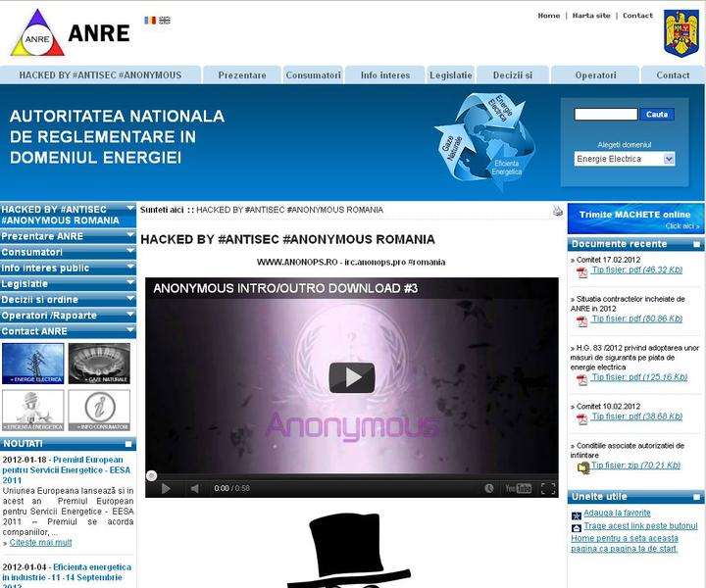Mute the video with speaker icon
Image resolution: width=706 pixels, height=588 pixels.
195,489
